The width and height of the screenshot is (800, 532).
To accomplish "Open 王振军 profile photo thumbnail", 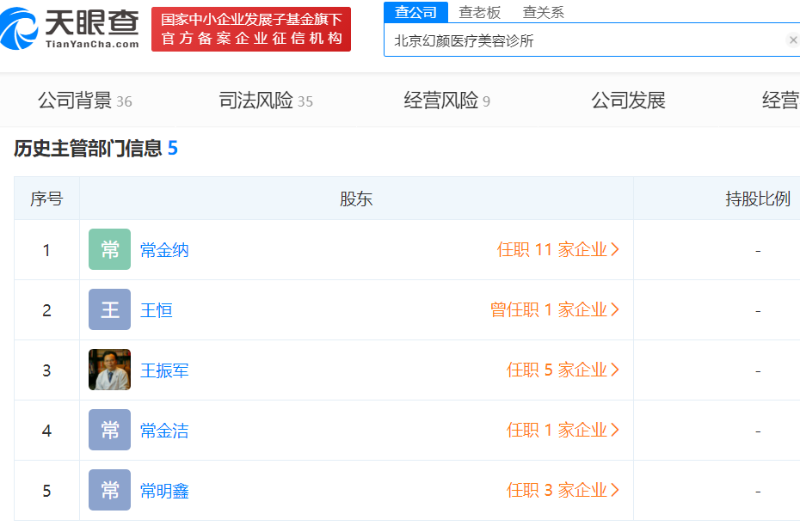I will (x=109, y=370).
